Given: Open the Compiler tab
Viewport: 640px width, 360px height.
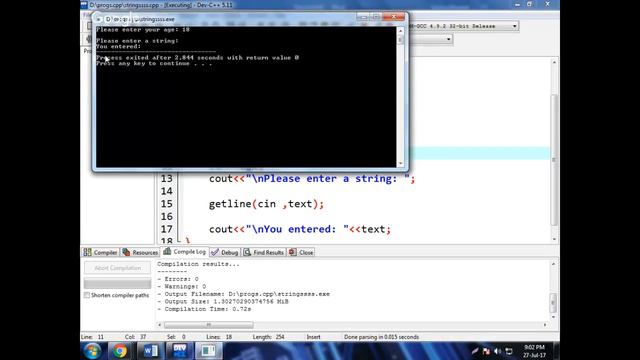Looking at the screenshot, I should (x=100, y=252).
